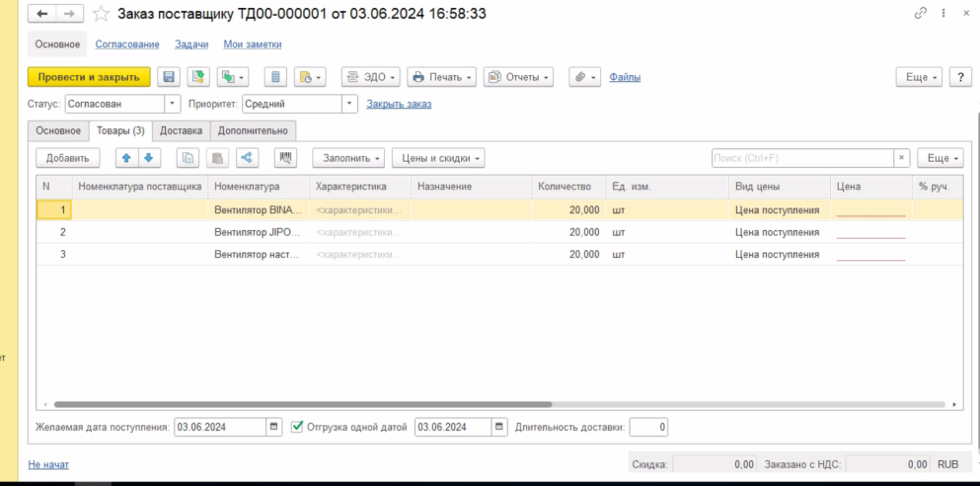Move selected row down with the arrow icon
This screenshot has height=486, width=980.
pyautogui.click(x=148, y=158)
